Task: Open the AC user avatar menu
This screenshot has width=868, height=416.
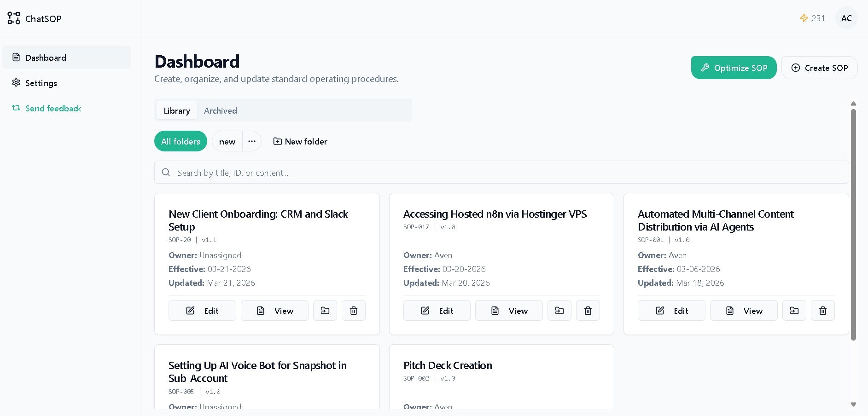Action: pyautogui.click(x=846, y=18)
